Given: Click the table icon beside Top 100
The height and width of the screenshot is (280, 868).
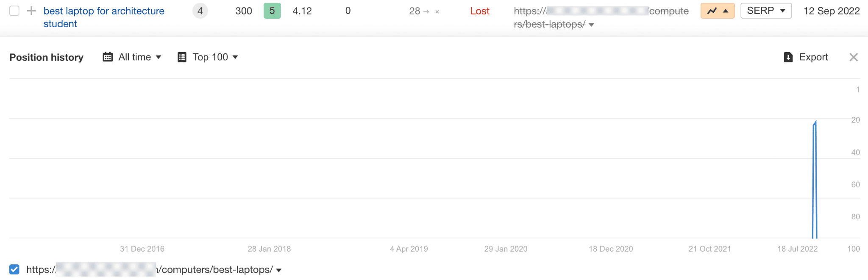Looking at the screenshot, I should [182, 57].
